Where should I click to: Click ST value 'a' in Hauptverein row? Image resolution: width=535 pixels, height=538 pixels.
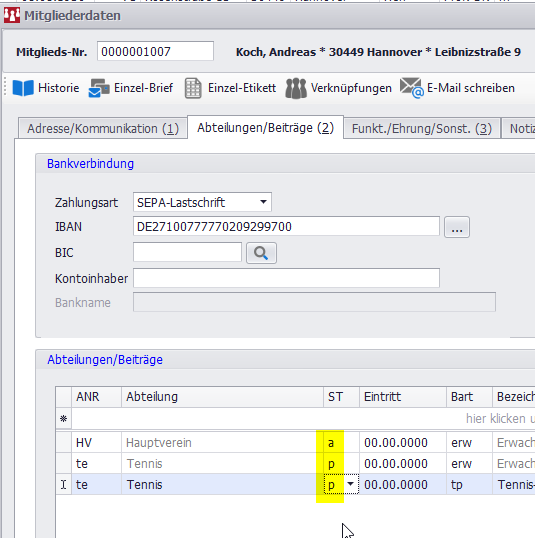[341, 443]
